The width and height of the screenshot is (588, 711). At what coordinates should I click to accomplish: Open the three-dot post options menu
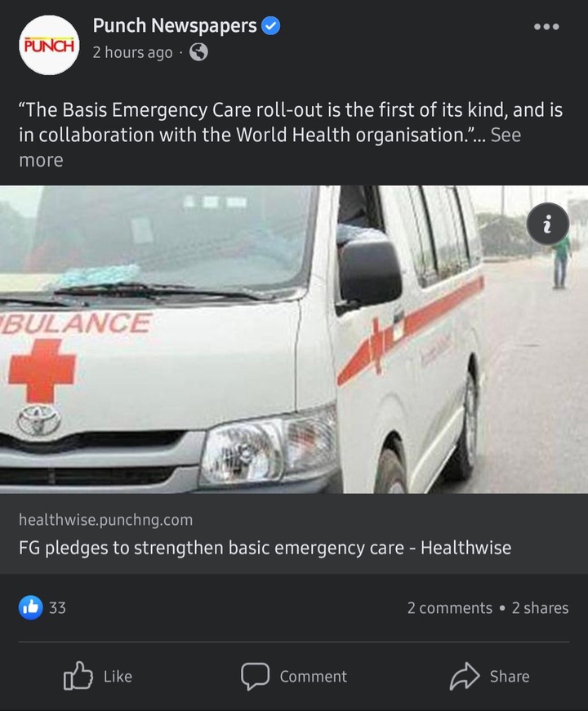tap(546, 27)
